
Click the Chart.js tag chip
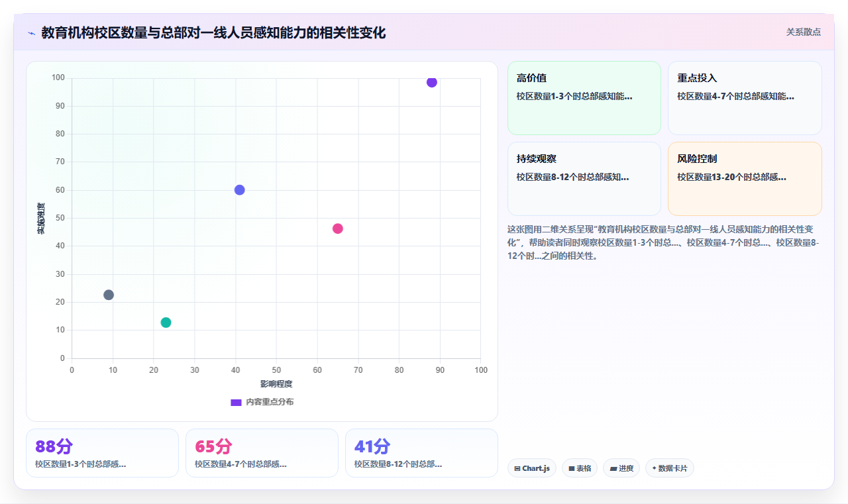pyautogui.click(x=532, y=468)
